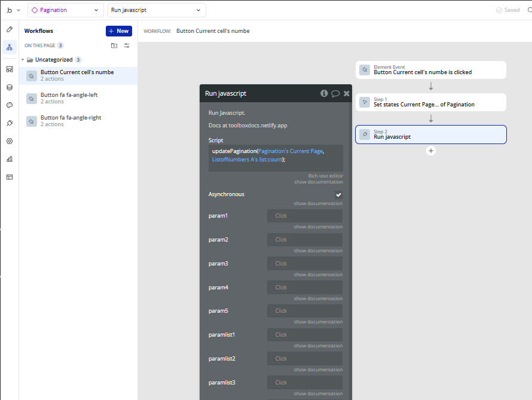Viewport: 532px width, 400px height.
Task: Click the param4 input field
Action: tap(305, 288)
